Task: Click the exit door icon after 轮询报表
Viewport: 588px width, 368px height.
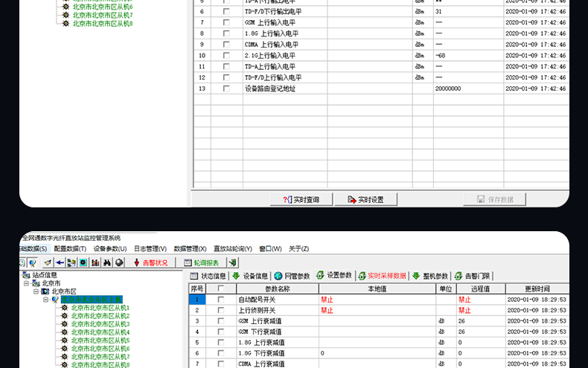Action: (x=233, y=262)
